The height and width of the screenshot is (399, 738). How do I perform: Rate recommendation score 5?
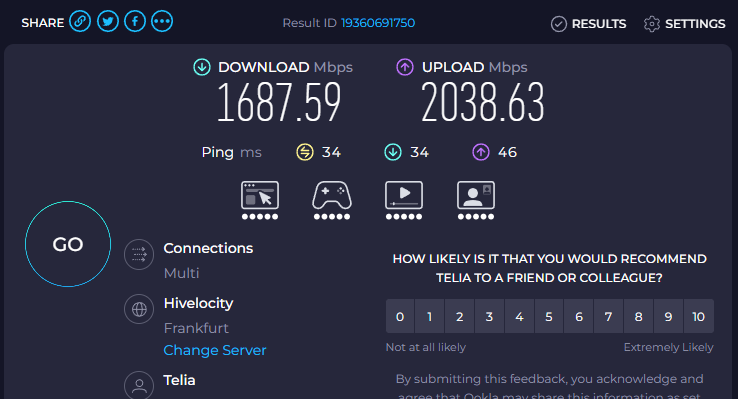click(549, 316)
